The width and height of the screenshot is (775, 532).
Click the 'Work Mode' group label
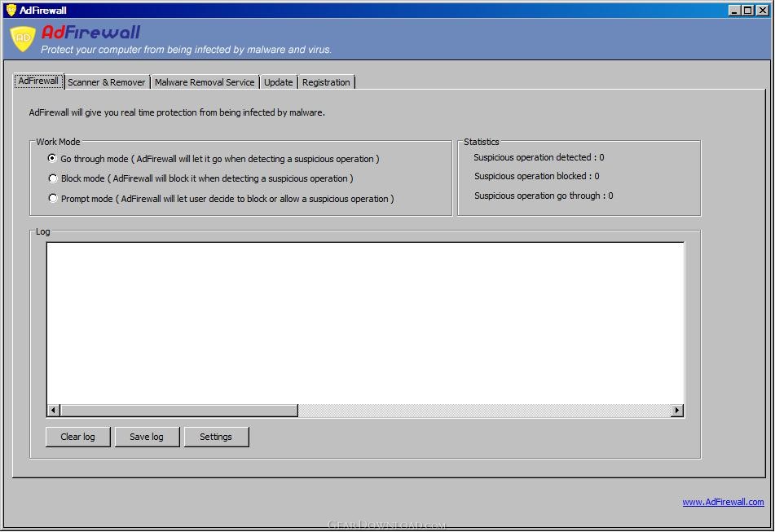(x=58, y=142)
